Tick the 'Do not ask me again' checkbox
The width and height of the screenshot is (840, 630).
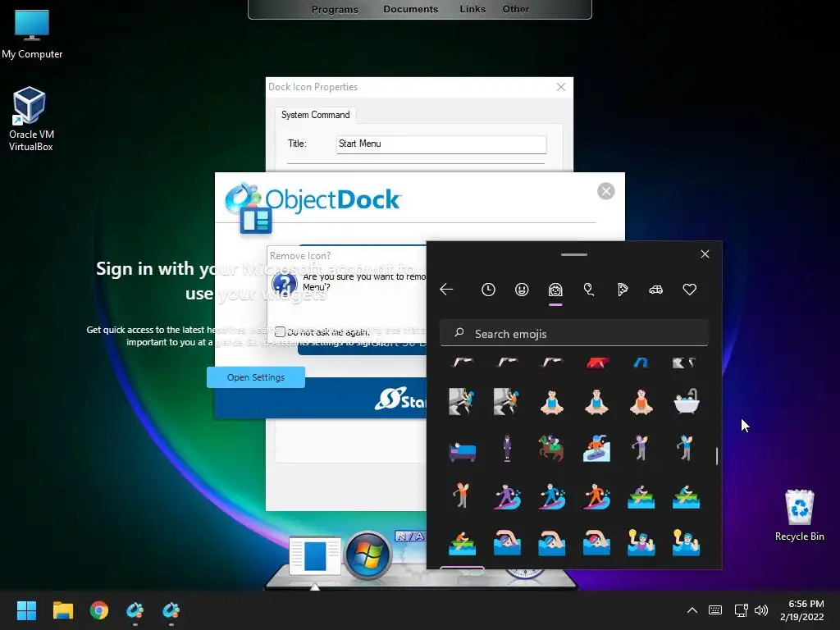pos(280,332)
